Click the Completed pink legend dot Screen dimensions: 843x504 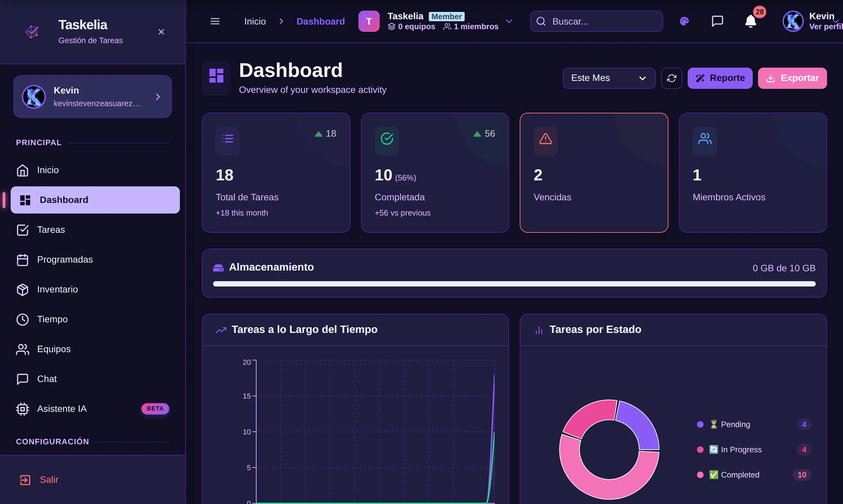(700, 475)
